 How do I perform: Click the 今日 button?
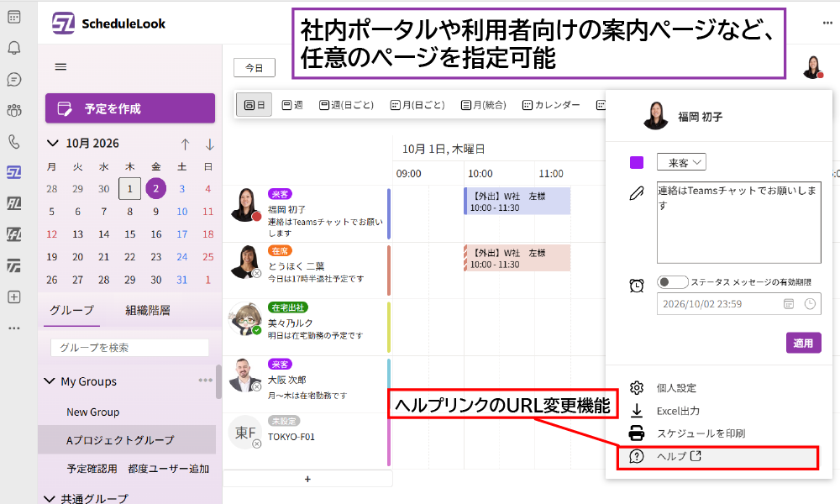pos(255,68)
